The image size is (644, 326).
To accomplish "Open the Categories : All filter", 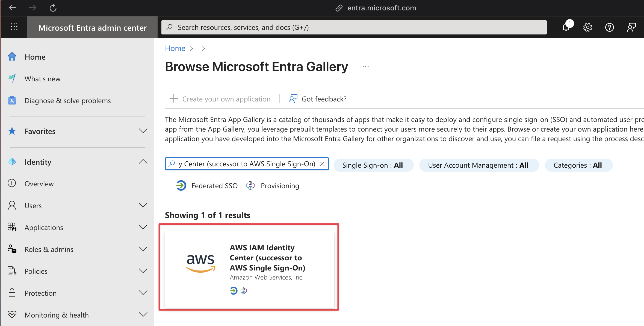I will click(x=578, y=165).
